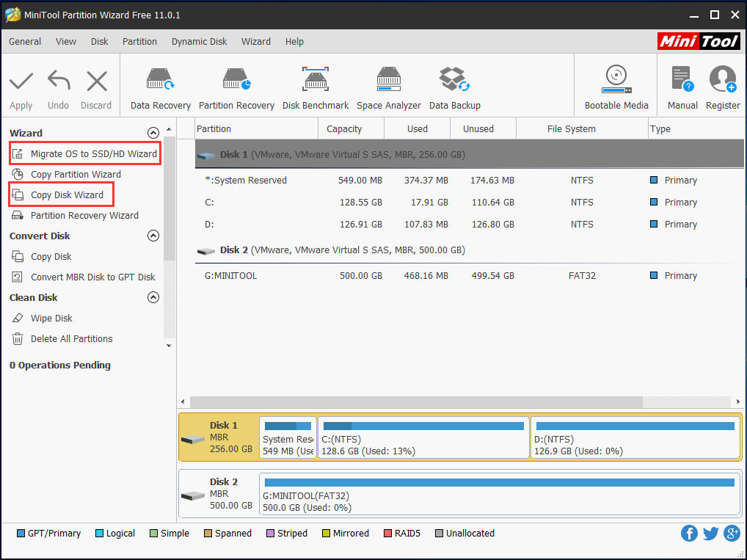The height and width of the screenshot is (560, 747).
Task: Click Copy Disk Wizard icon
Action: tap(18, 194)
